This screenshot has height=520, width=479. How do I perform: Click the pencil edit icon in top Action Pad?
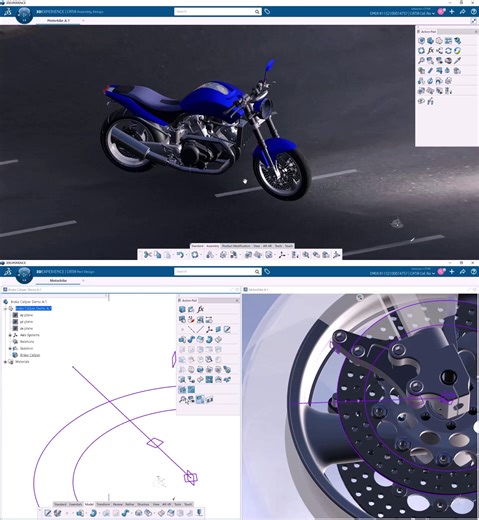click(430, 71)
